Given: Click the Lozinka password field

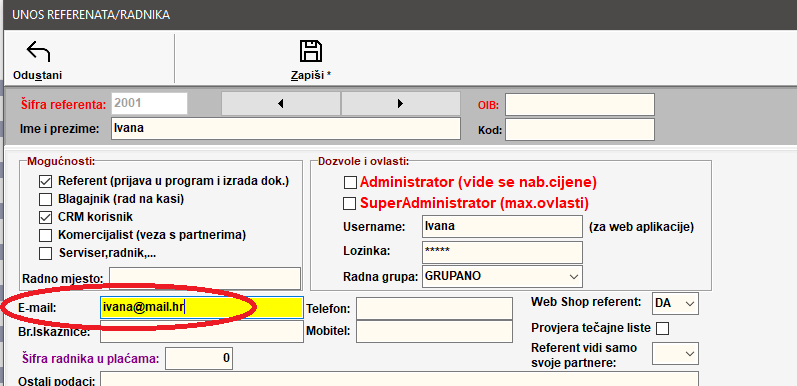Looking at the screenshot, I should click(502, 252).
